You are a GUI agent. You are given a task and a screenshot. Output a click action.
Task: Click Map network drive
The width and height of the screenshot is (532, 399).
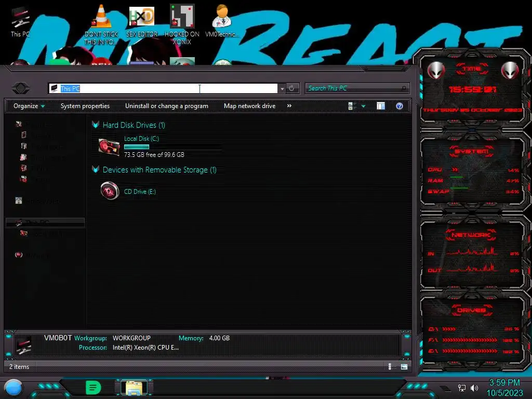pyautogui.click(x=250, y=106)
